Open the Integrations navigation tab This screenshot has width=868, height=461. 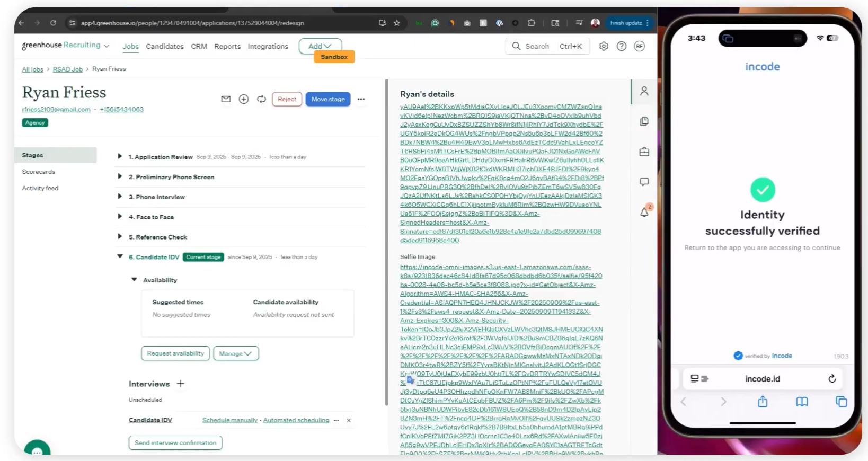(268, 46)
